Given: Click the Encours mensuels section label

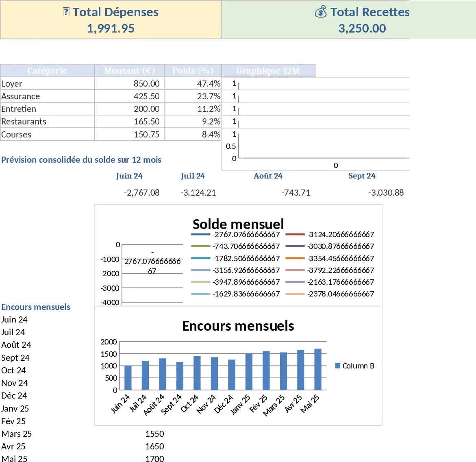Looking at the screenshot, I should pyautogui.click(x=36, y=307).
